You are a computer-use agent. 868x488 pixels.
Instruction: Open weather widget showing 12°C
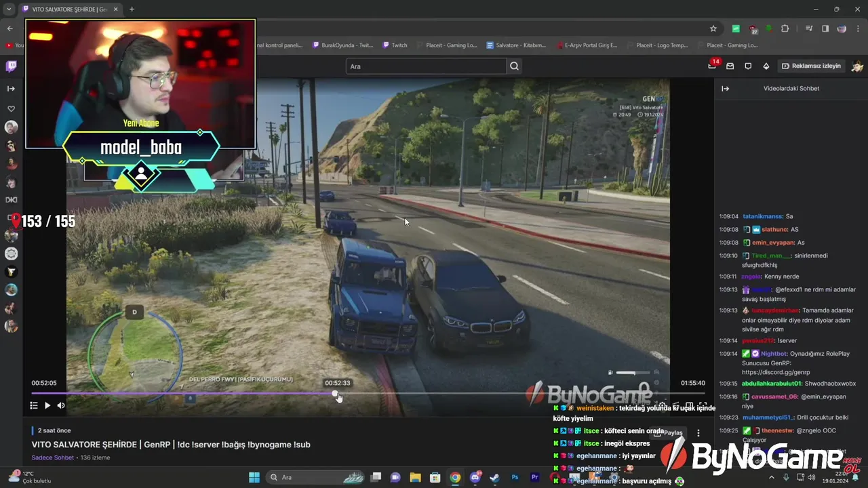click(x=29, y=477)
